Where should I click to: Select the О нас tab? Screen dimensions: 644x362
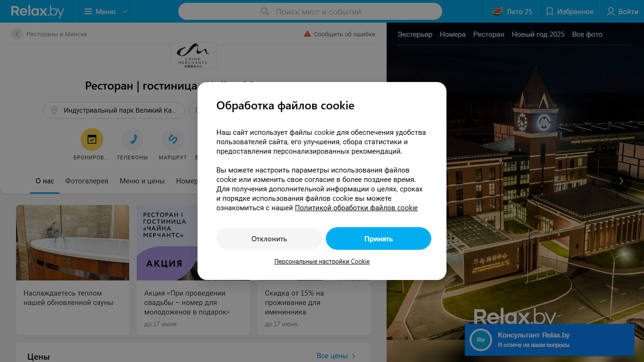45,181
